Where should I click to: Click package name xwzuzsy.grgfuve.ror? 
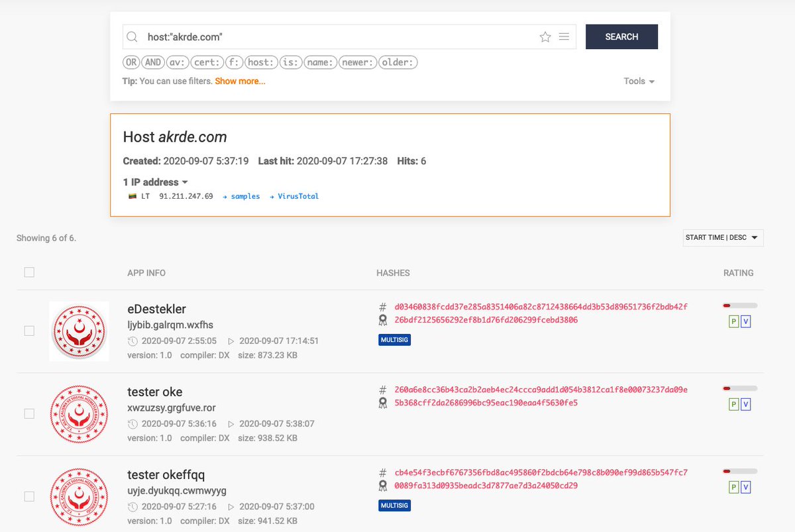(x=172, y=407)
